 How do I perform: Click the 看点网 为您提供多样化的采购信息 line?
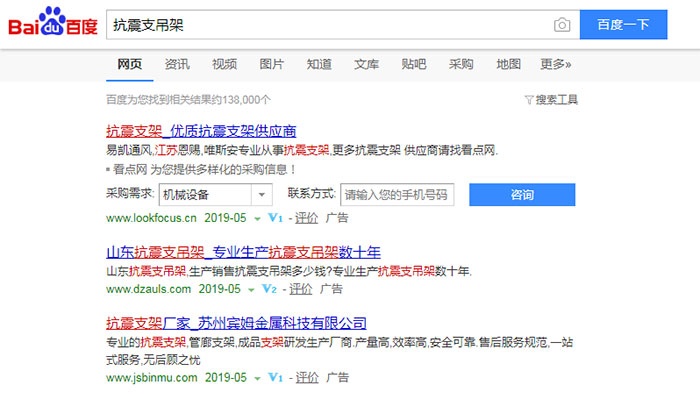(201, 170)
